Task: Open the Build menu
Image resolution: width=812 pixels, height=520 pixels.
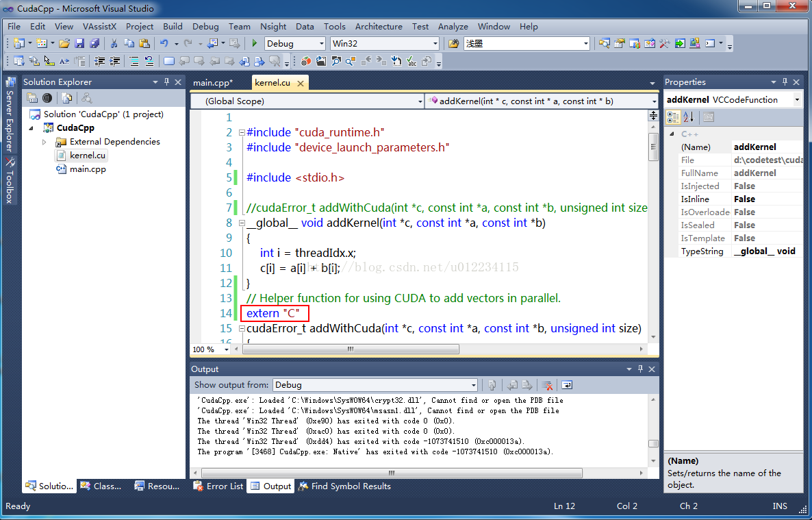Action: 173,27
